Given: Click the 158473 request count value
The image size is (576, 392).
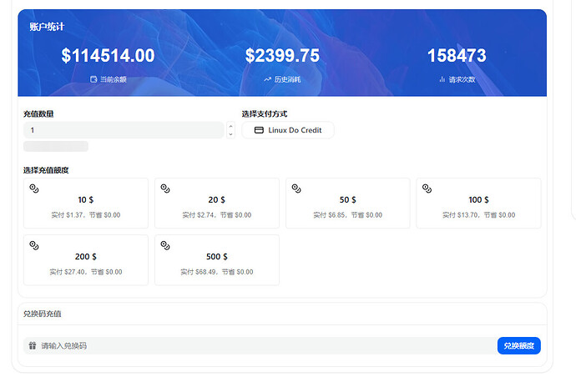Looking at the screenshot, I should click(x=457, y=55).
